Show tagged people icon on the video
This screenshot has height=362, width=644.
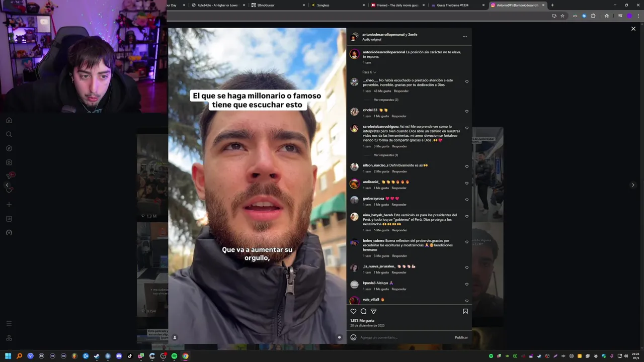click(x=175, y=337)
